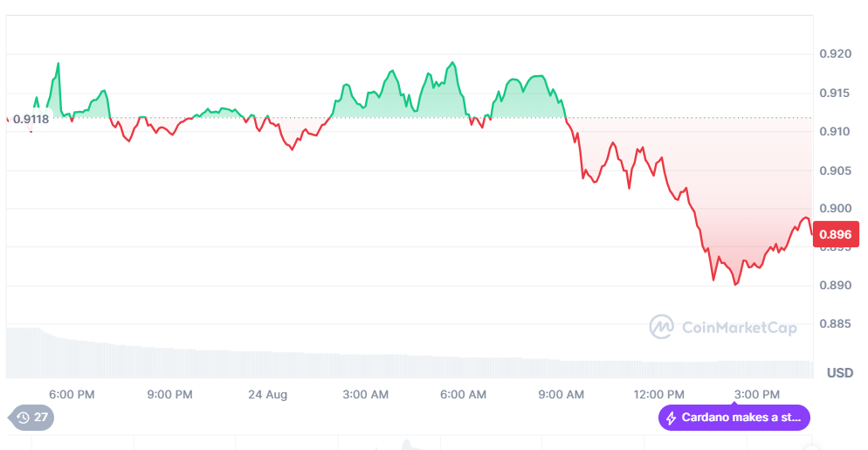Select the 3:00 PM time axis label
Screen dimensions: 868x450
(x=756, y=394)
